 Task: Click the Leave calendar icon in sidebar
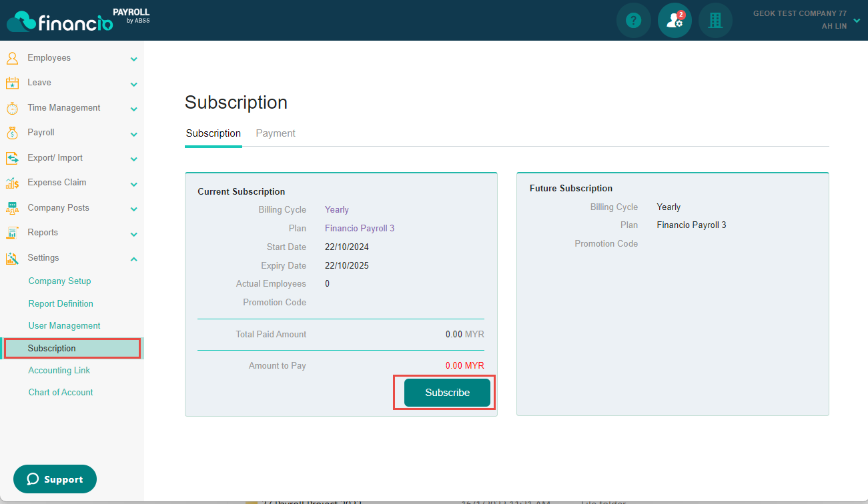click(x=12, y=83)
